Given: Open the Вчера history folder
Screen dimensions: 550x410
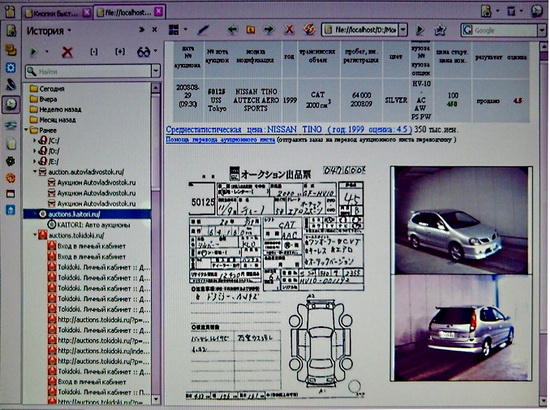Looking at the screenshot, I should pyautogui.click(x=43, y=99).
